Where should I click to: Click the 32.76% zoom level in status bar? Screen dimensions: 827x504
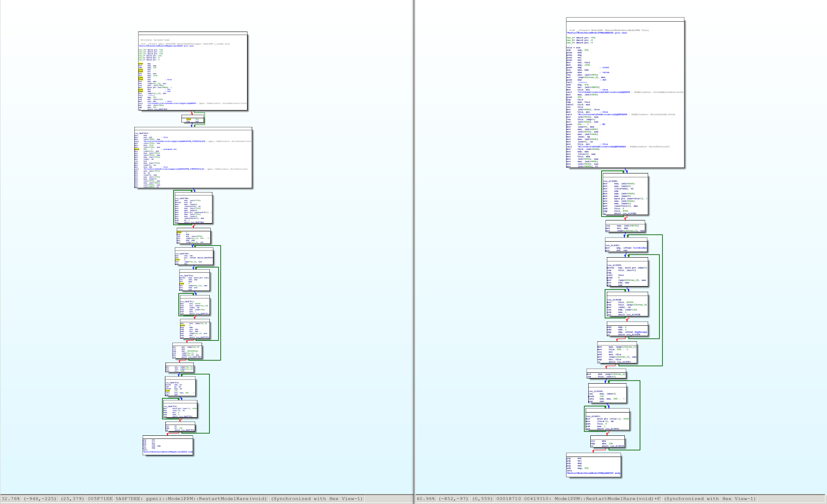10,499
